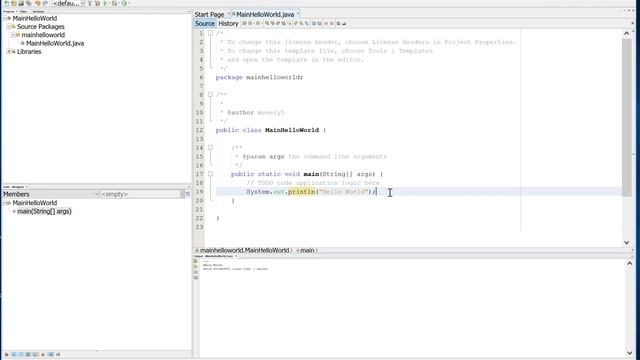This screenshot has height=360, width=640.
Task: Click the Profile Project toolbar icon
Action: click(124, 3)
